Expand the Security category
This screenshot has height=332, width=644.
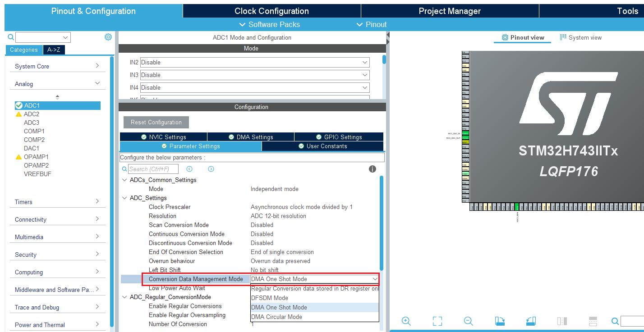97,254
